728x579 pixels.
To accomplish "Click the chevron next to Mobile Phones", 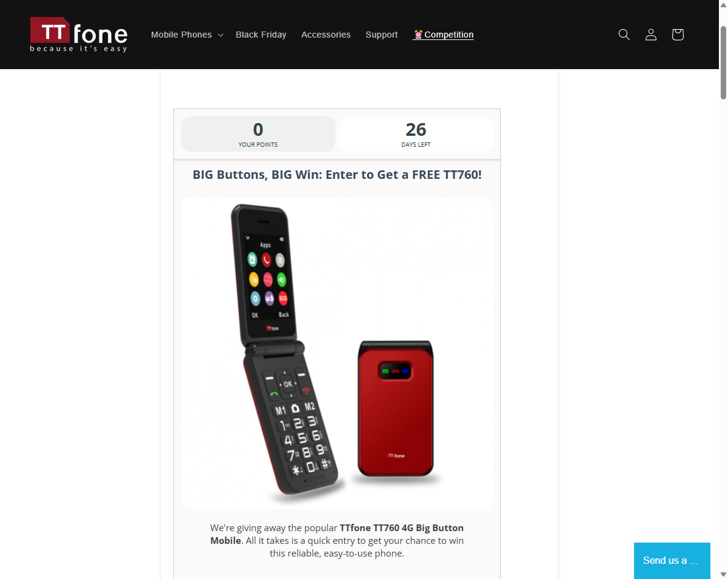I will (x=220, y=35).
